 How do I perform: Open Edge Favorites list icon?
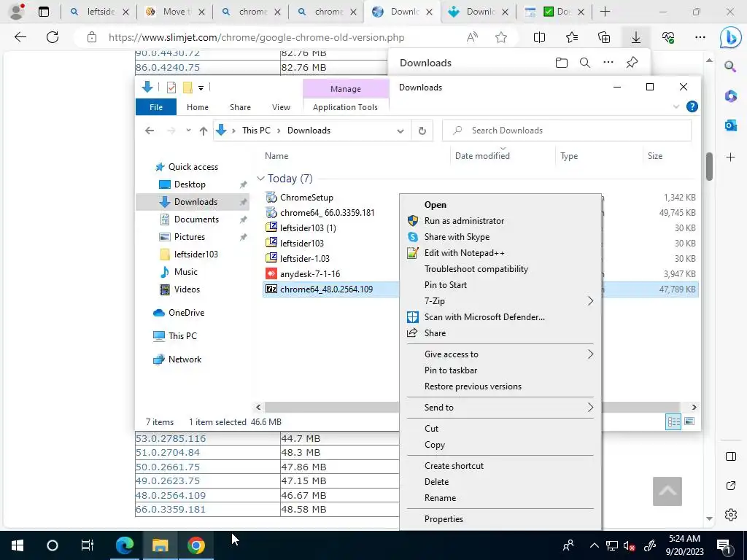pyautogui.click(x=572, y=37)
